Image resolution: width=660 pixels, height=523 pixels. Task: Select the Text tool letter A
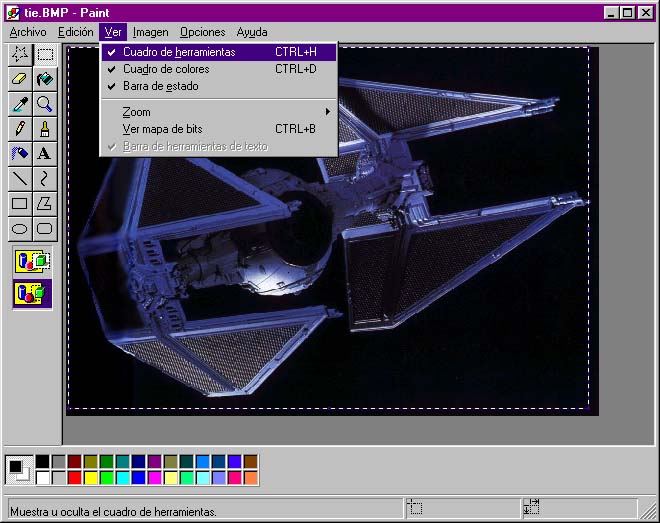coord(45,154)
